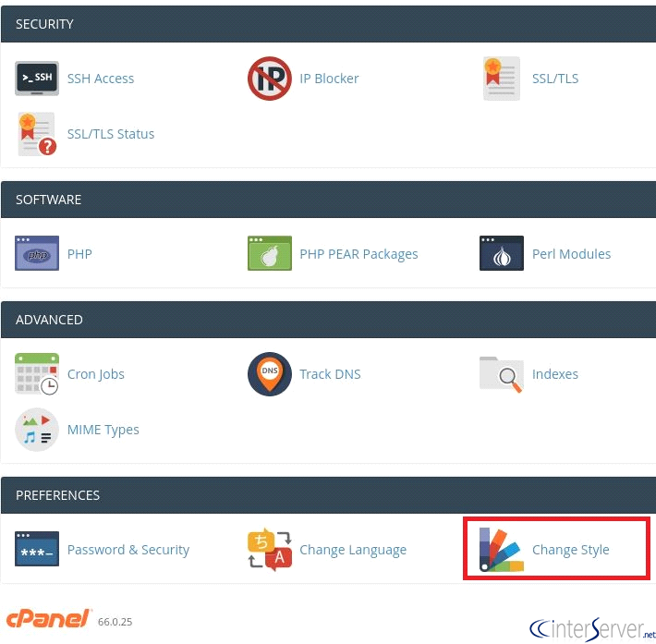Screen dimensions: 656x644
Task: Collapse the SECURITY section header
Action: tap(328, 24)
